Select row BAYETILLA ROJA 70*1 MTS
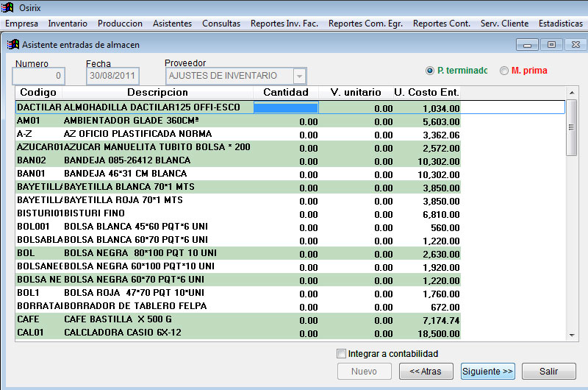Screen dimensions: 588x390 (238, 200)
